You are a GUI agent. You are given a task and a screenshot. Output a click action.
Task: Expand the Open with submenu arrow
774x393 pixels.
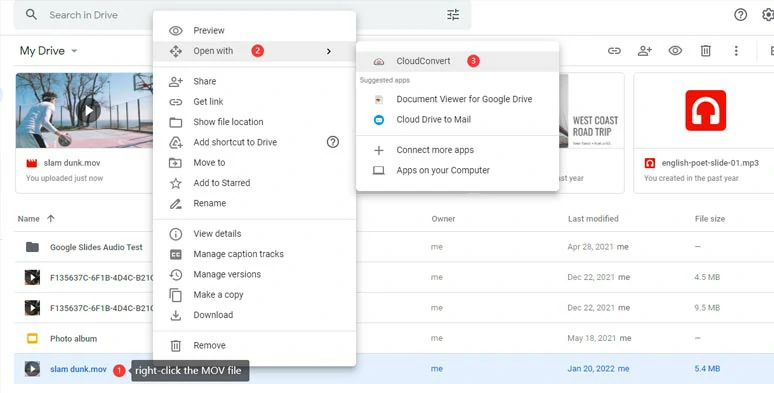tap(329, 51)
